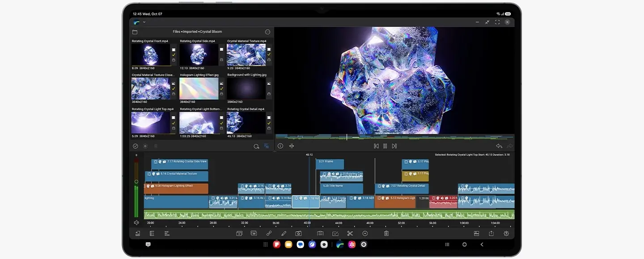Navigate to Imported in breadcrumb

click(190, 32)
